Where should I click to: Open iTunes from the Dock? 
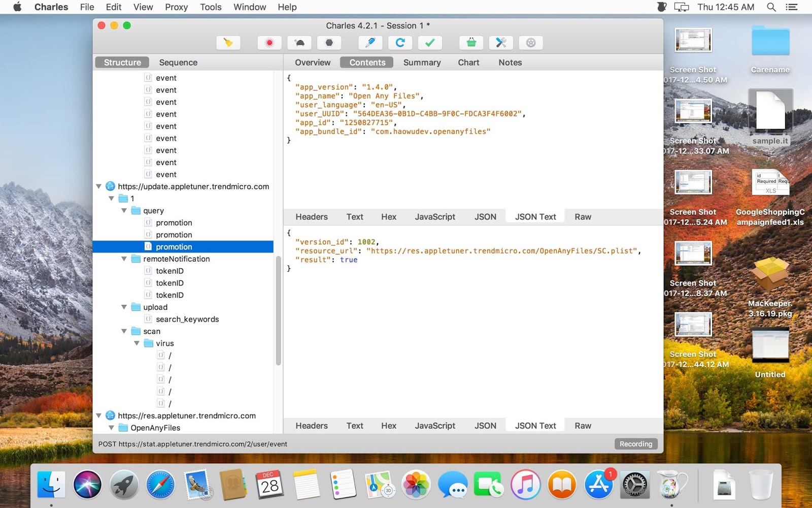point(525,485)
